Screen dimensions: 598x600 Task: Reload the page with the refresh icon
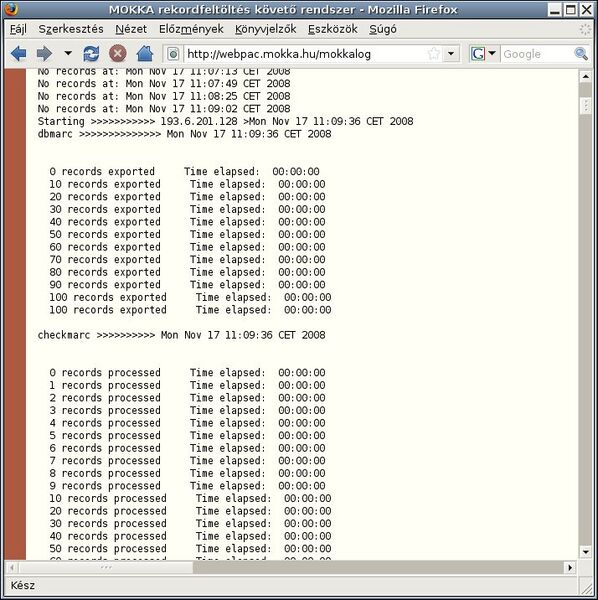tap(91, 54)
